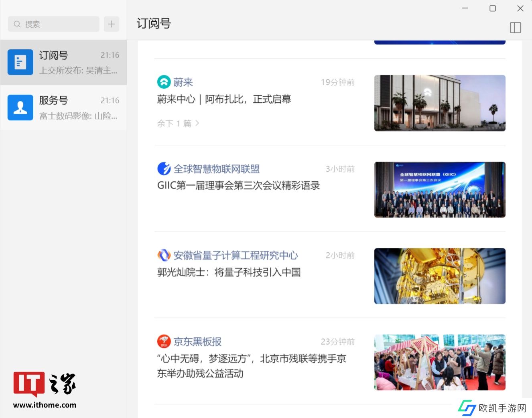Open the 京东 助残公益活动 article headline
This screenshot has height=418, width=532.
(x=251, y=366)
